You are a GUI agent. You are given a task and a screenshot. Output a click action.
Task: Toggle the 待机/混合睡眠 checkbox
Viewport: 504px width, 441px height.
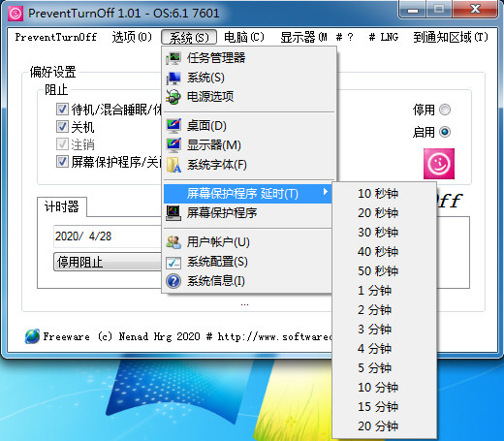point(62,110)
